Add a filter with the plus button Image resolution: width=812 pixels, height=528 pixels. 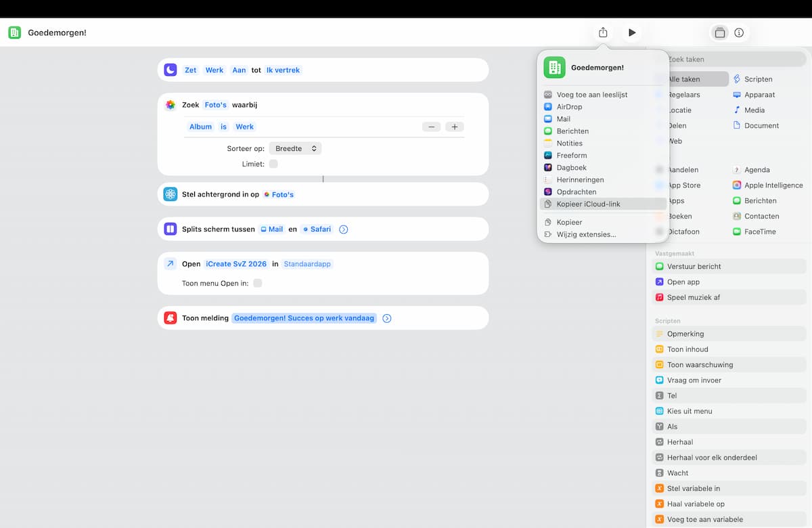[x=455, y=127]
